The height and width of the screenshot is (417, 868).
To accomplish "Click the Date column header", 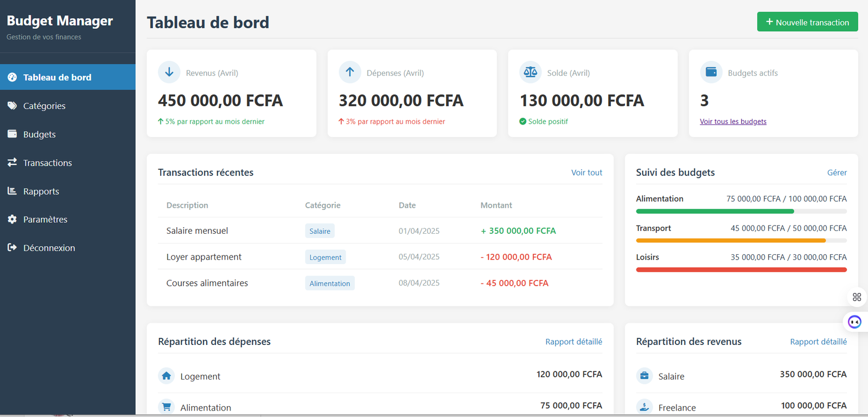I will 407,205.
